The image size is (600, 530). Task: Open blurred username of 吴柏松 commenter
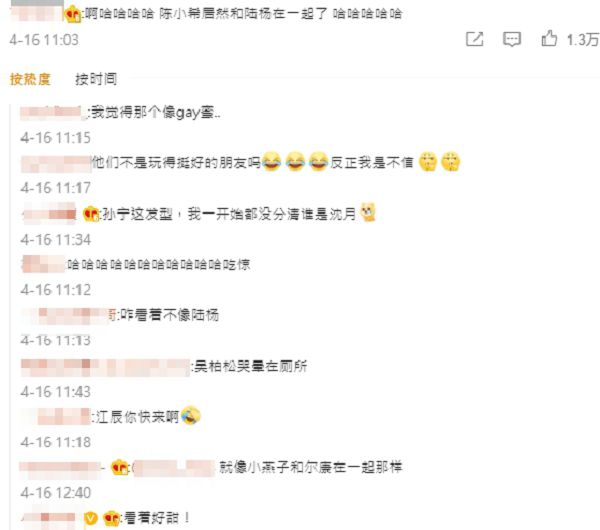click(x=106, y=367)
